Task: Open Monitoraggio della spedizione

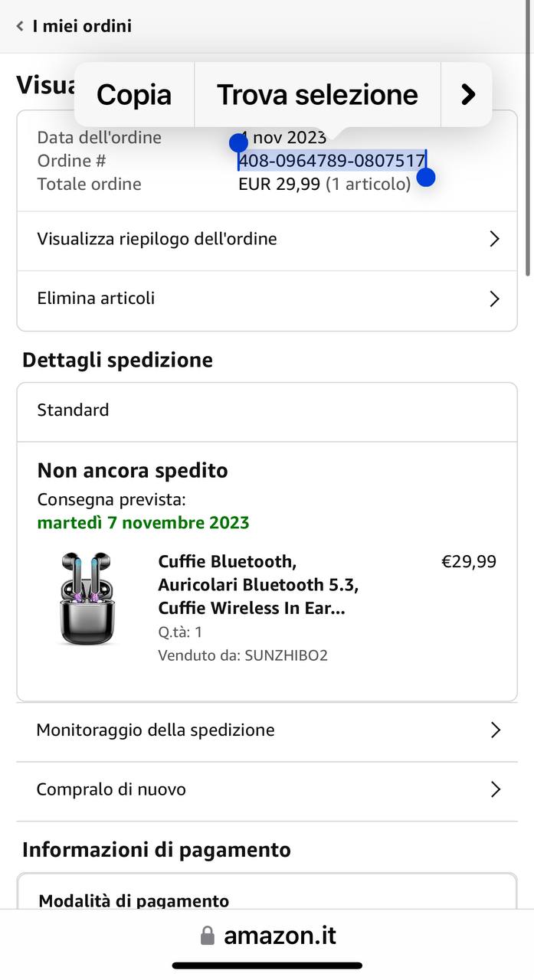Action: (267, 730)
